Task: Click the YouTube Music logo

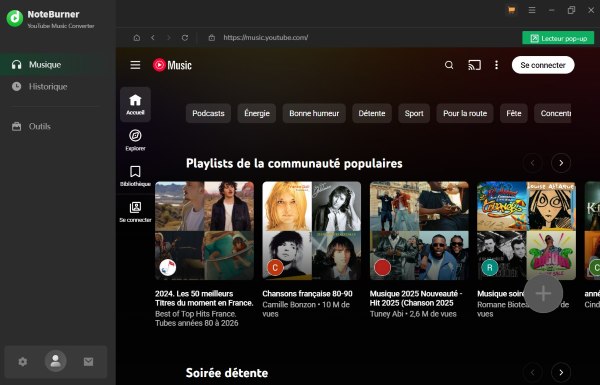Action: point(172,65)
